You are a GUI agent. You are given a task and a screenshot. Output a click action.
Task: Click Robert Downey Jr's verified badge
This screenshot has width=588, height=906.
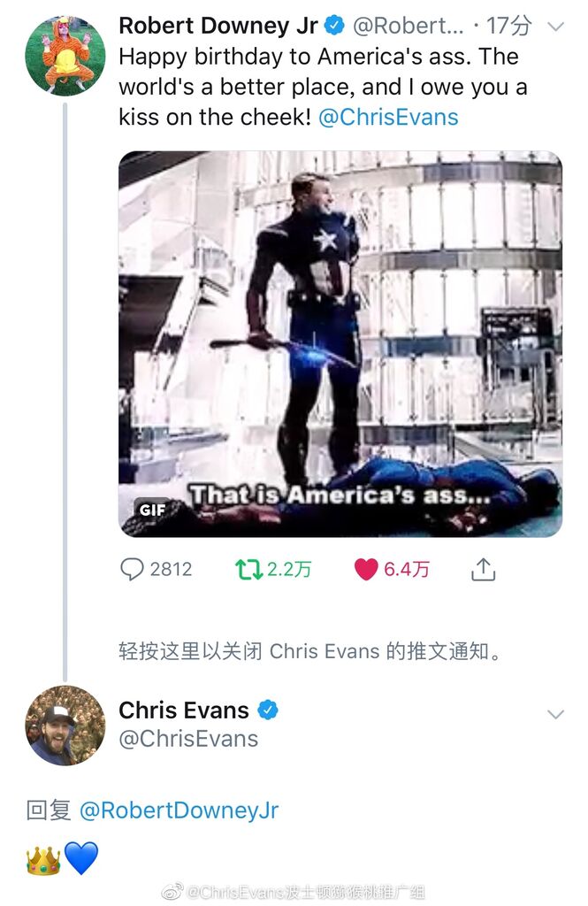[334, 26]
